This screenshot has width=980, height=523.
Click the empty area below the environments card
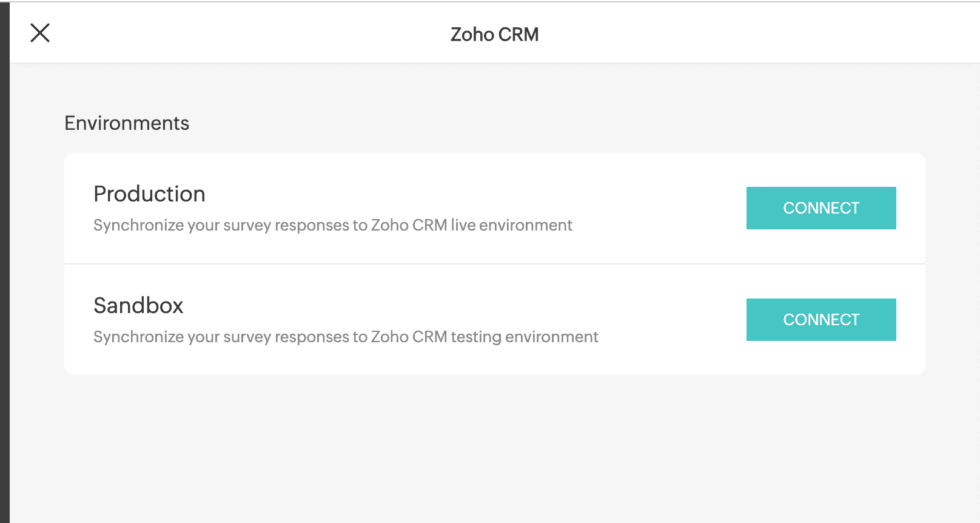click(x=494, y=449)
